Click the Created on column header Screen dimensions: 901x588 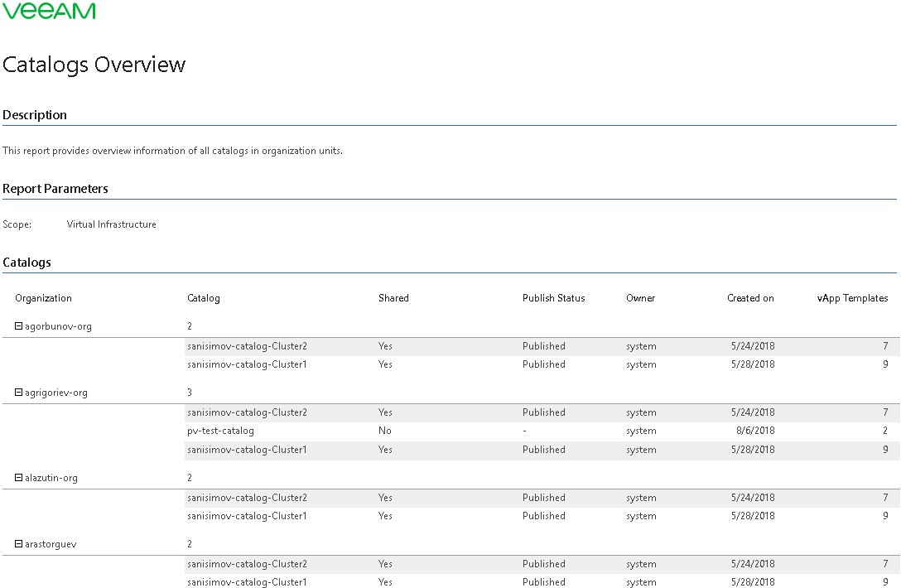pyautogui.click(x=750, y=298)
